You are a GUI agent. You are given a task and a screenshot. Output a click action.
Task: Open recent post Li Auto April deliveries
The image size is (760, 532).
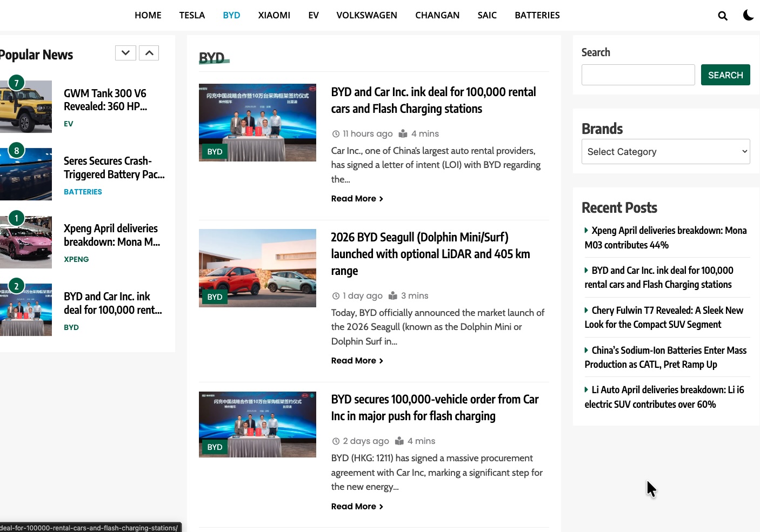pyautogui.click(x=664, y=397)
